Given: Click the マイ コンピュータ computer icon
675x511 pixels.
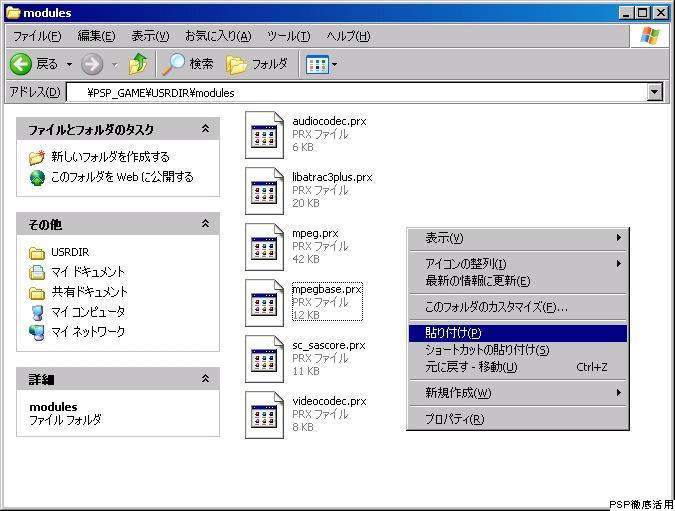Looking at the screenshot, I should click(x=37, y=313).
